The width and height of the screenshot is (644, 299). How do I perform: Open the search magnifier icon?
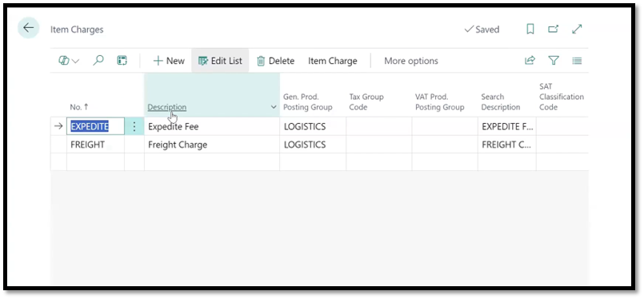coord(98,61)
